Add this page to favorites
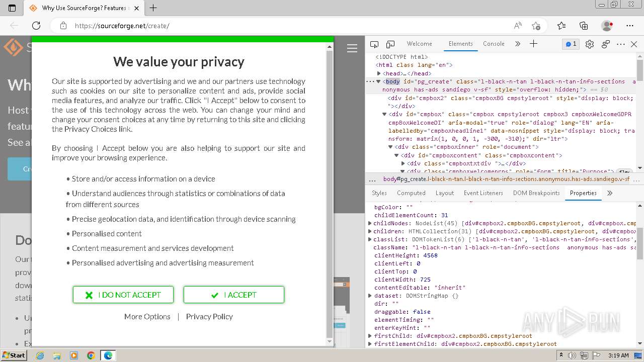 click(536, 26)
